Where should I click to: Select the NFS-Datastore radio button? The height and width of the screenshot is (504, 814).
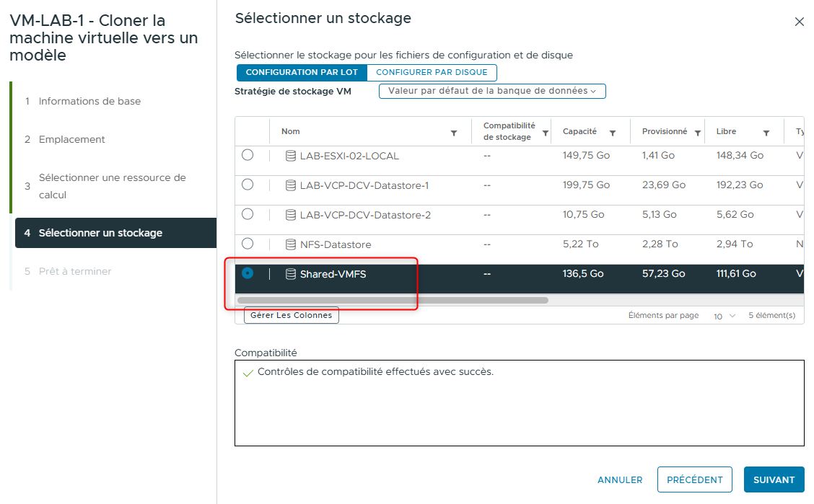247,244
